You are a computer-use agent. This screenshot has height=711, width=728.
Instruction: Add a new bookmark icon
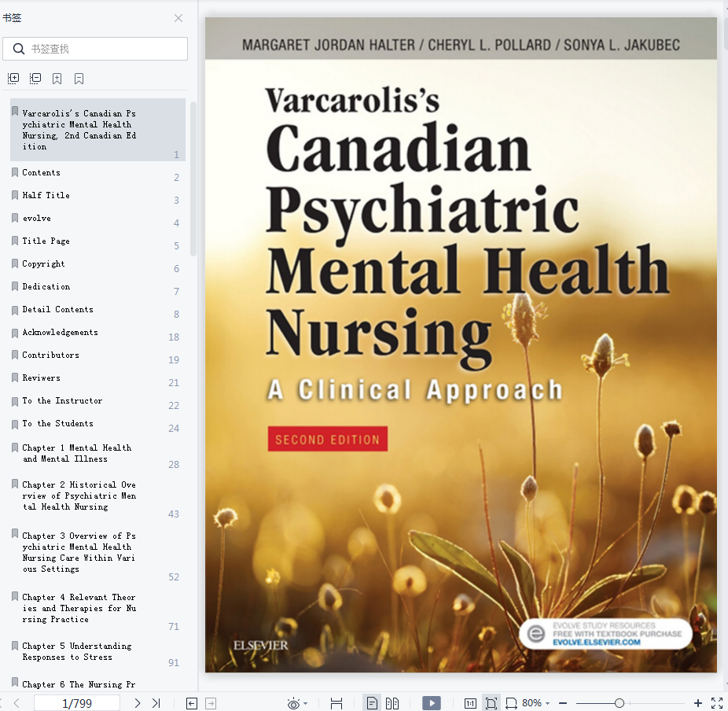coord(57,79)
